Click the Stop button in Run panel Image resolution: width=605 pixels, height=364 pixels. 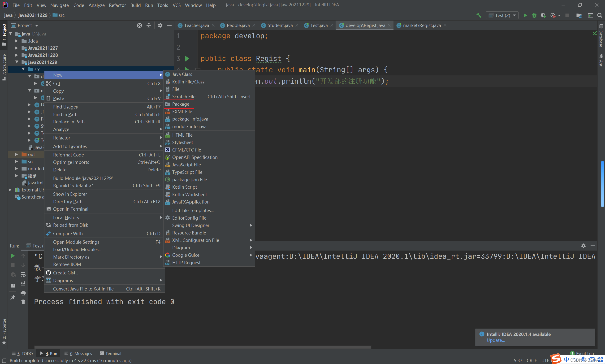[13, 265]
